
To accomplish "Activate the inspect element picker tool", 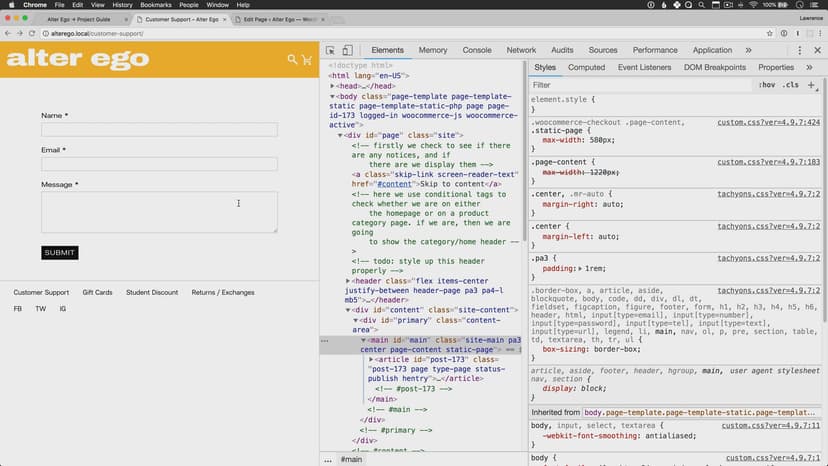I will point(330,50).
